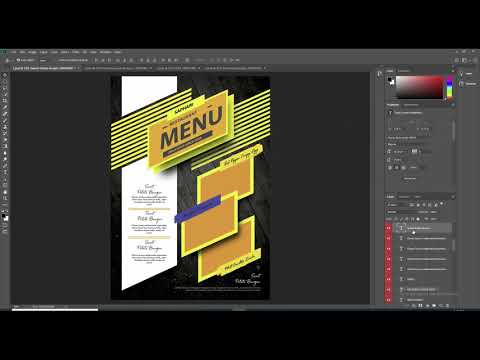The height and width of the screenshot is (360, 480).
Task: Toggle Quick Mask mode in toolbar
Action: point(5,225)
